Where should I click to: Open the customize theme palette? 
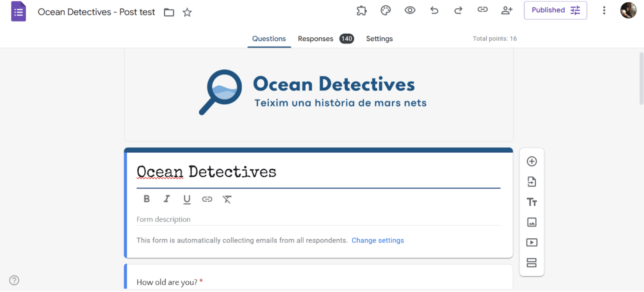pos(386,11)
